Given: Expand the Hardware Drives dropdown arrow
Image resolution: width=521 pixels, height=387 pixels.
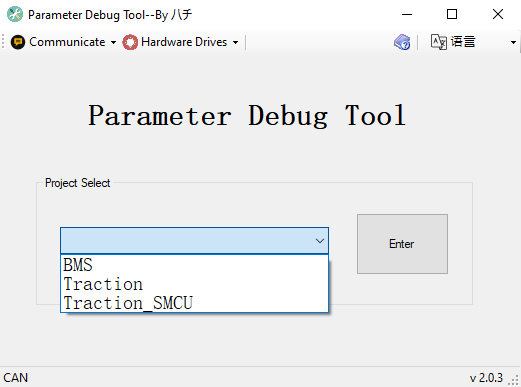Looking at the screenshot, I should tap(235, 43).
